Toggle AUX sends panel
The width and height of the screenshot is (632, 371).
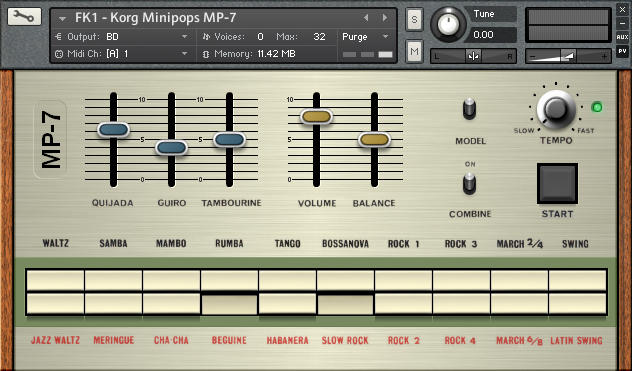click(x=622, y=37)
